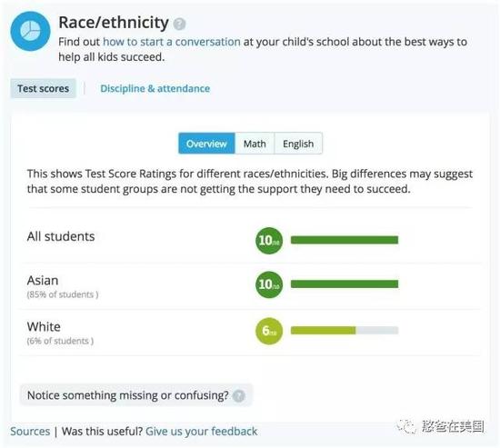Click the Asian rating bar
The width and height of the screenshot is (500, 448).
(345, 284)
